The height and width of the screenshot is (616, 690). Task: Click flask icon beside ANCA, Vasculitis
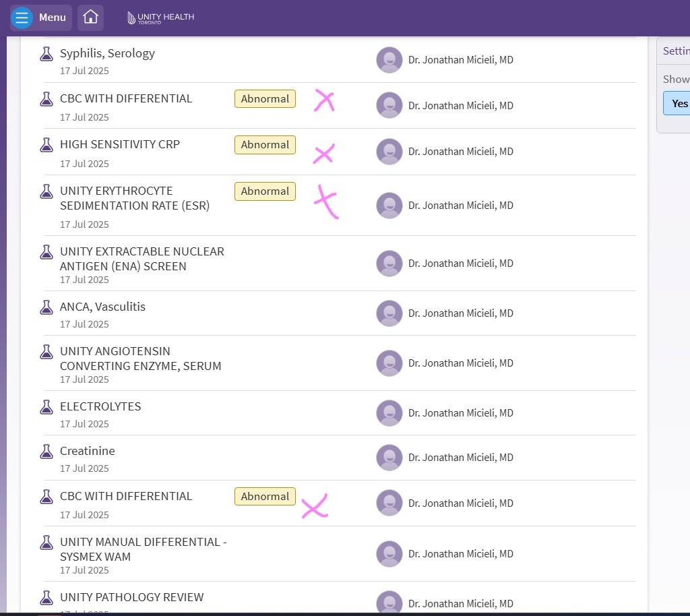point(46,307)
